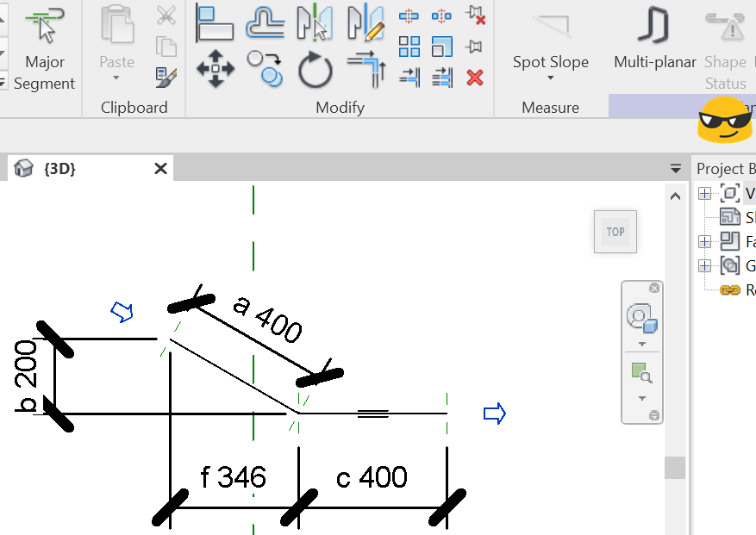Click the Measure panel label
756x535 pixels.
tap(552, 107)
